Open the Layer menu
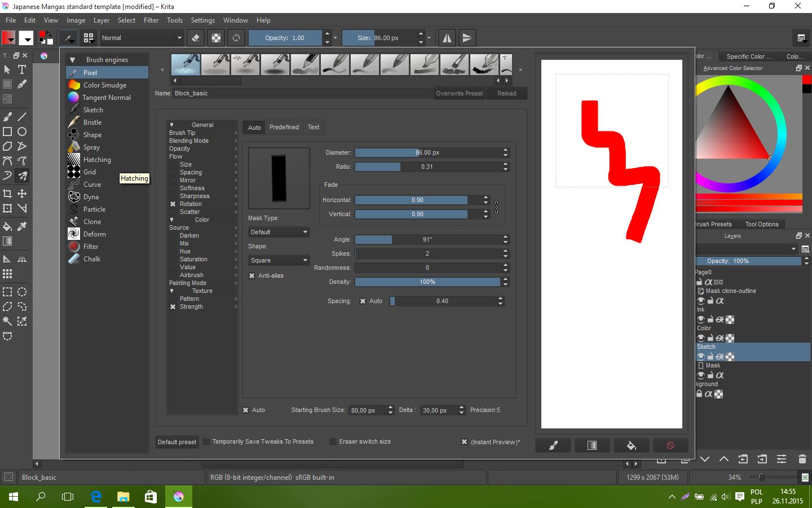The height and width of the screenshot is (508, 812). 101,20
